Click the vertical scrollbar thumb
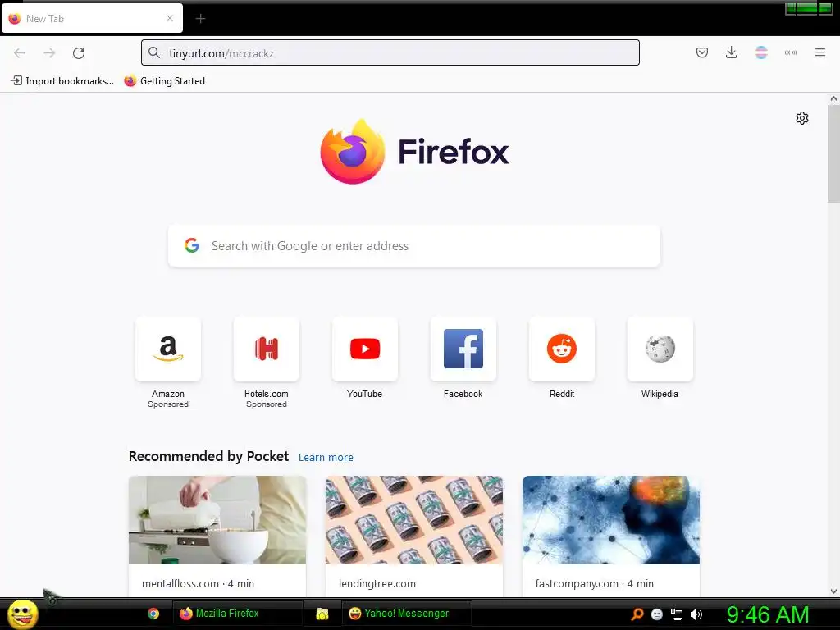This screenshot has height=630, width=840. click(x=833, y=153)
